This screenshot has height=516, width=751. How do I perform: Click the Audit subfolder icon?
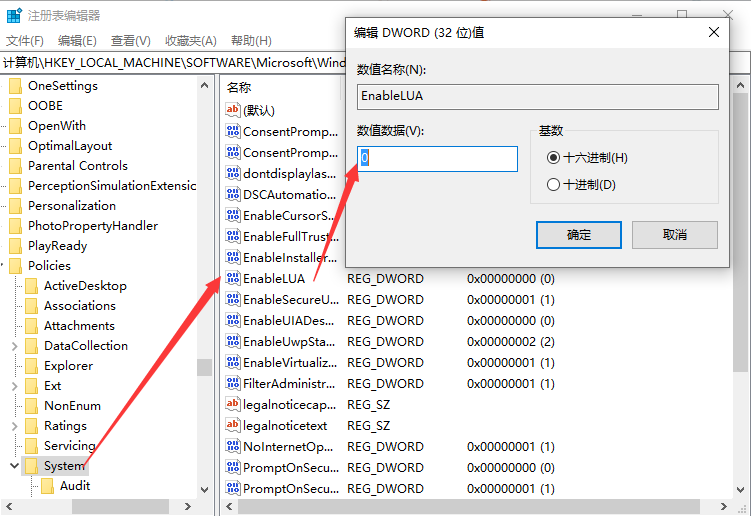point(47,486)
